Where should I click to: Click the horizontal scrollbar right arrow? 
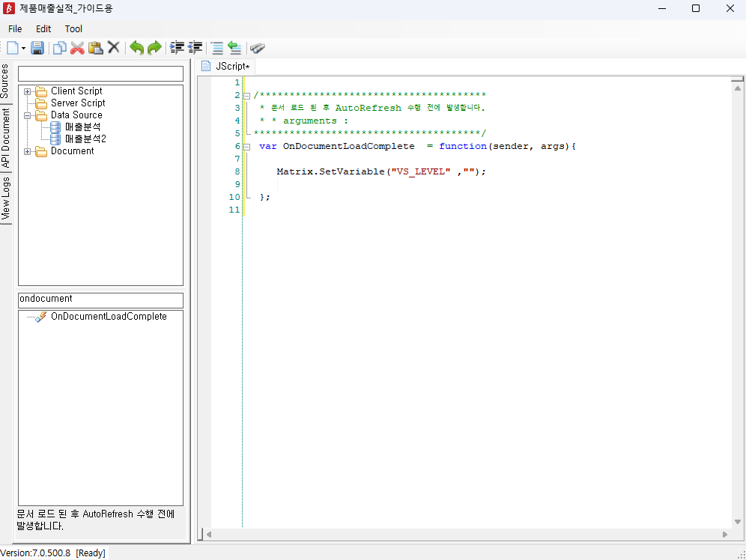(725, 535)
